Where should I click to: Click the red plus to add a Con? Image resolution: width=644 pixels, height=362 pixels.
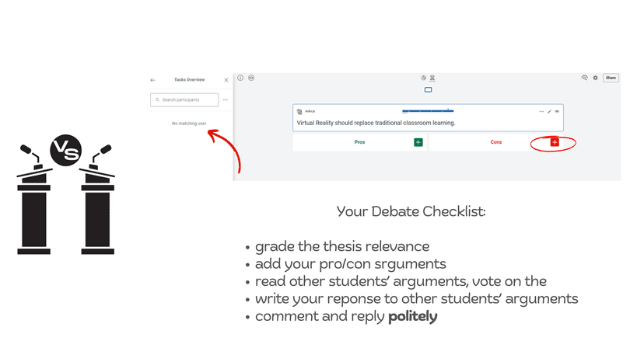click(x=555, y=142)
